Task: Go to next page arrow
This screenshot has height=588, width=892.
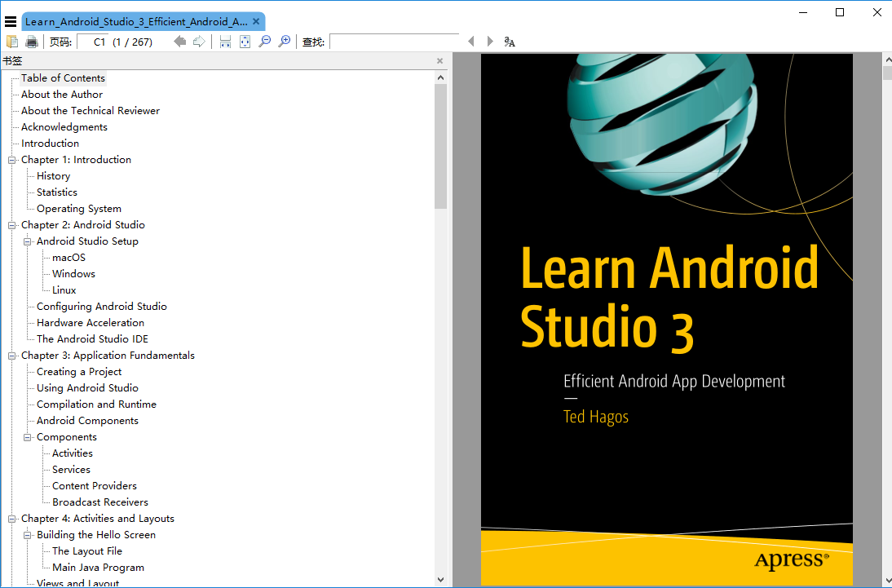Action: tap(199, 42)
